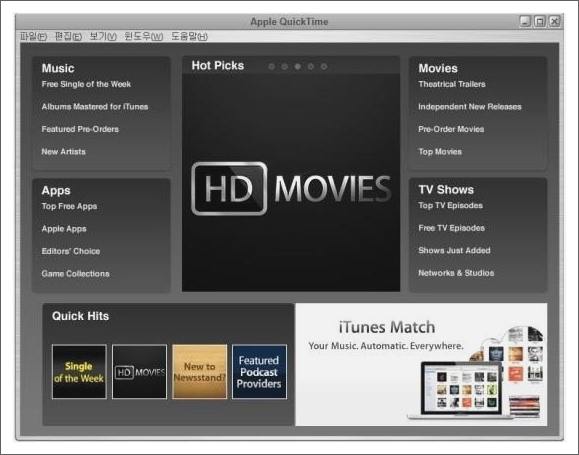This screenshot has width=579, height=455.
Task: Open New to Newsstand tile
Action: tap(199, 372)
